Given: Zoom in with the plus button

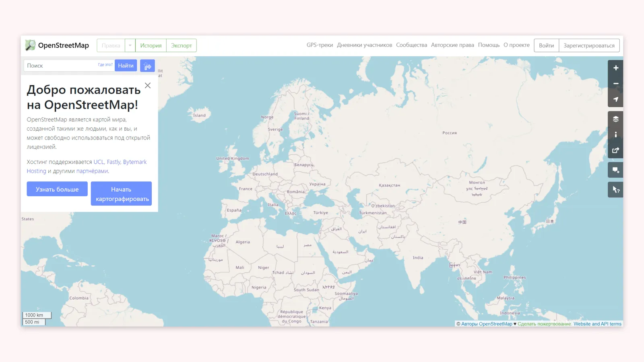Looking at the screenshot, I should pos(615,68).
